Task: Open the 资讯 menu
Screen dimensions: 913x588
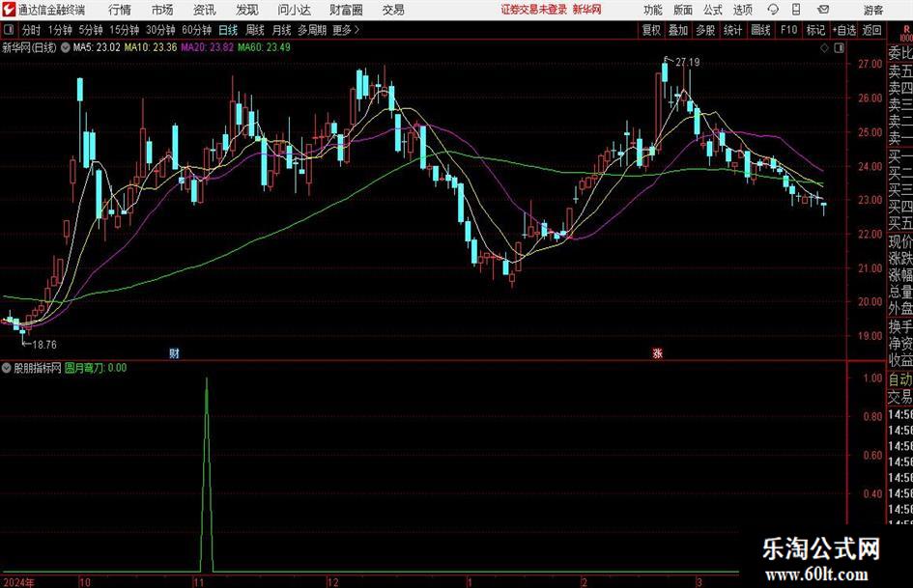Action: [x=205, y=10]
